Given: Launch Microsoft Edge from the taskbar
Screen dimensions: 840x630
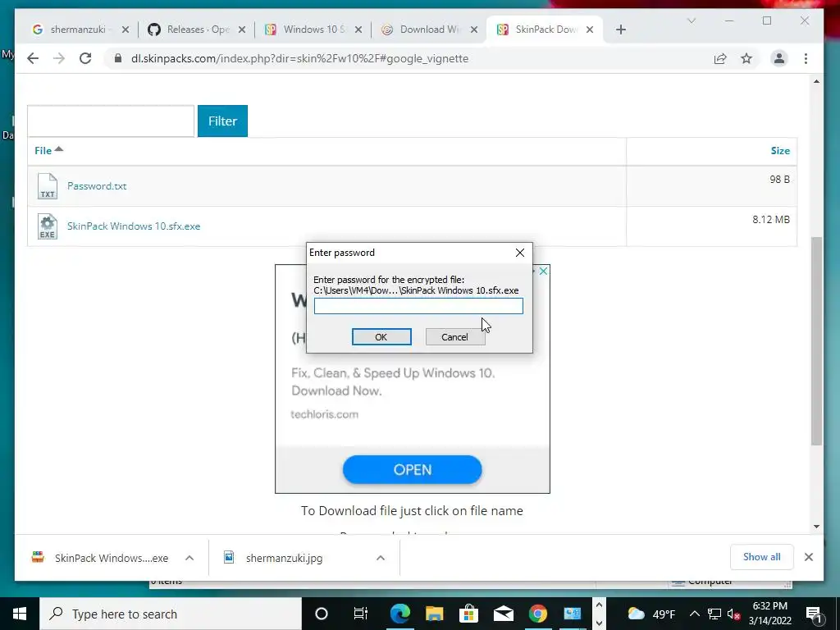Looking at the screenshot, I should click(x=400, y=614).
